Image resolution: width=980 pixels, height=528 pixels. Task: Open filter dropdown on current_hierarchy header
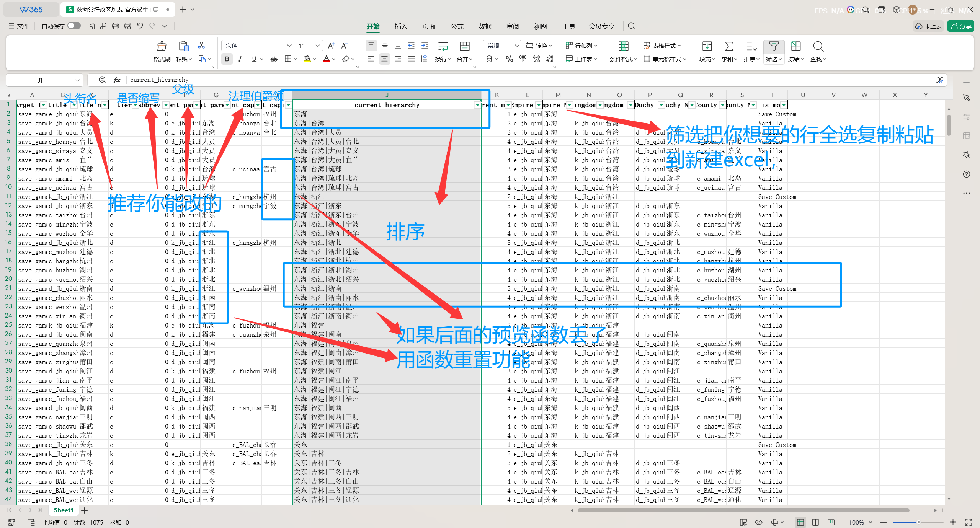pyautogui.click(x=477, y=105)
